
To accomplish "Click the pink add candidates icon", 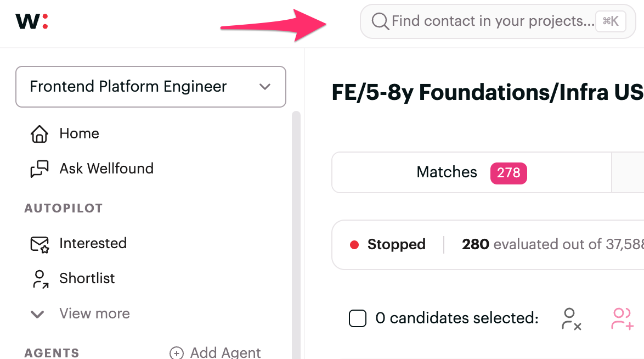I will [x=623, y=318].
